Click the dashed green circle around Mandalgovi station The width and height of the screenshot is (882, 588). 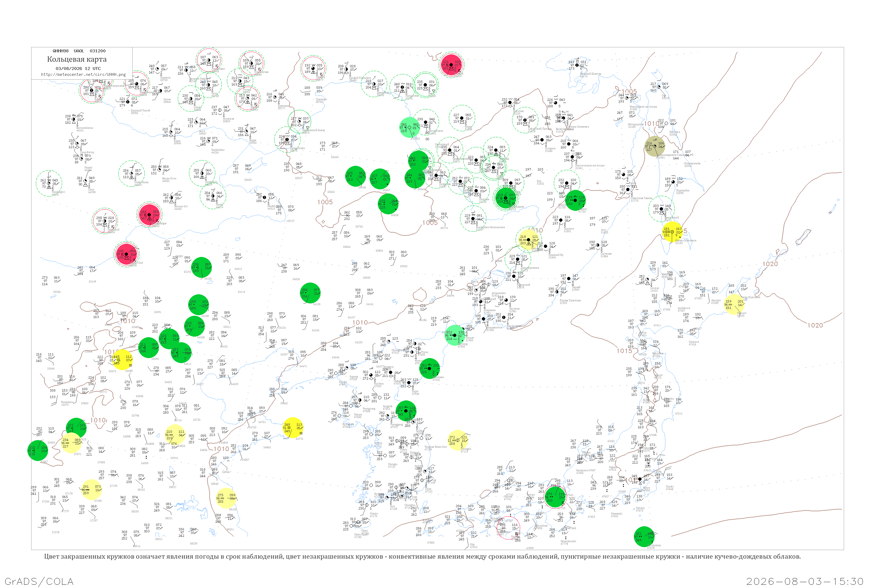click(x=49, y=183)
